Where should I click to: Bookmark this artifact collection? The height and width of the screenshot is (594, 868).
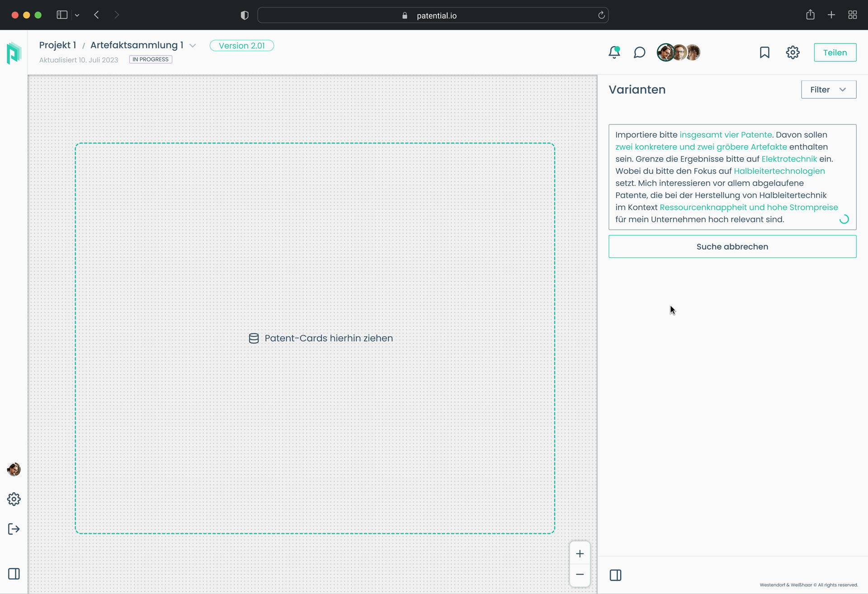[x=764, y=52]
